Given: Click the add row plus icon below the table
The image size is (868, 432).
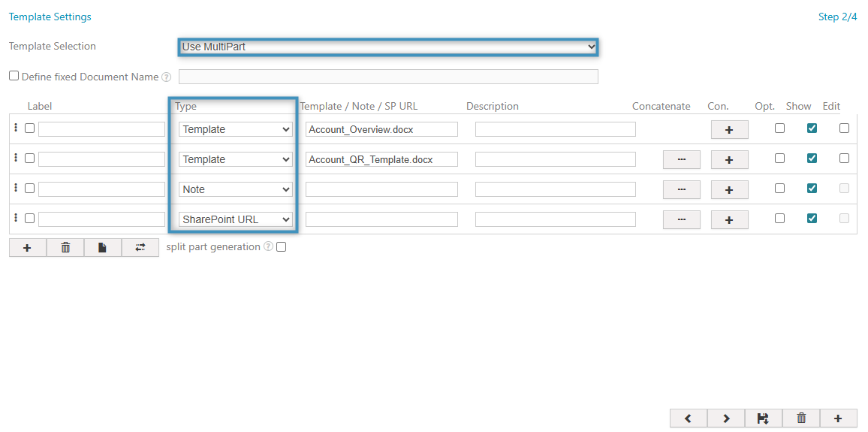Looking at the screenshot, I should [x=28, y=247].
